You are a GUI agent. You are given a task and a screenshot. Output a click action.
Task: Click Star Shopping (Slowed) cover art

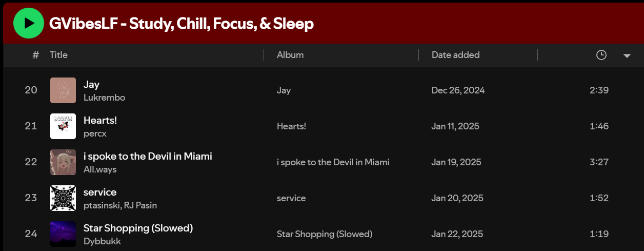(x=63, y=234)
